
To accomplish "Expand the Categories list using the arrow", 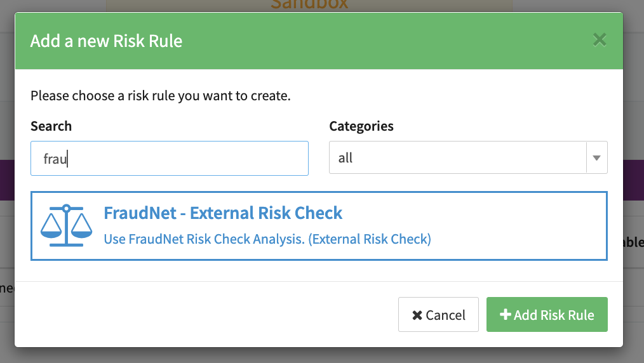I will [596, 158].
